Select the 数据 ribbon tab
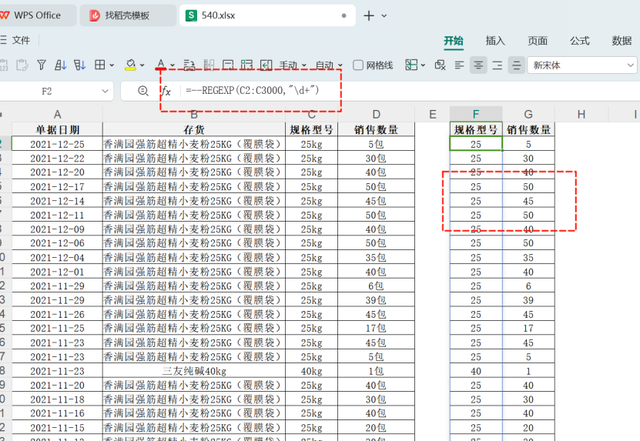 click(x=622, y=41)
